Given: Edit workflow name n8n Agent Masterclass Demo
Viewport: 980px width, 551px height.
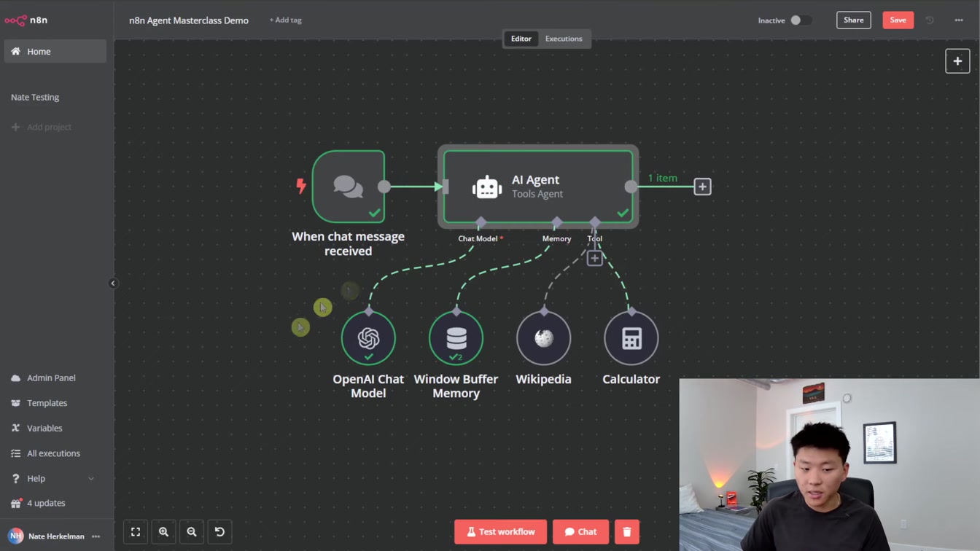Looking at the screenshot, I should (x=189, y=20).
